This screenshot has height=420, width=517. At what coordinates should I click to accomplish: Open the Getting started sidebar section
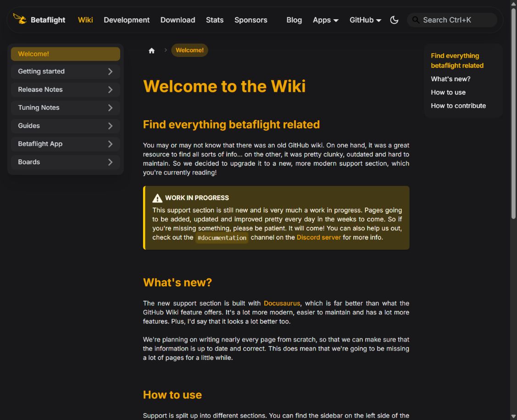coord(65,72)
